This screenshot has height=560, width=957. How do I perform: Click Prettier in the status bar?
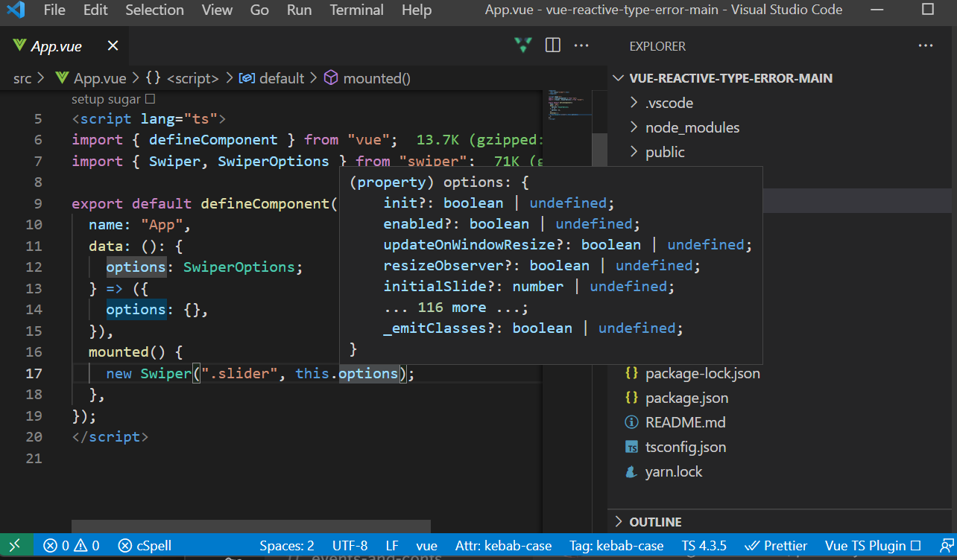776,545
